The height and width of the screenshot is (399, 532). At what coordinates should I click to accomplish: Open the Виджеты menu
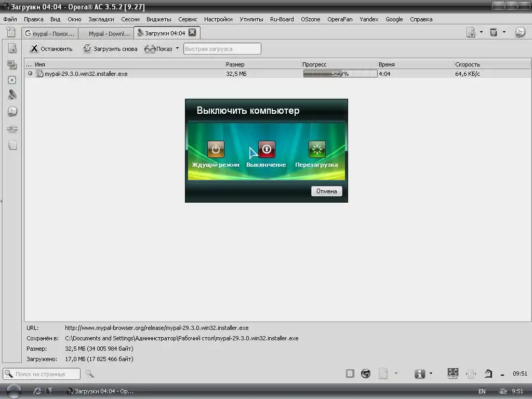coord(159,19)
